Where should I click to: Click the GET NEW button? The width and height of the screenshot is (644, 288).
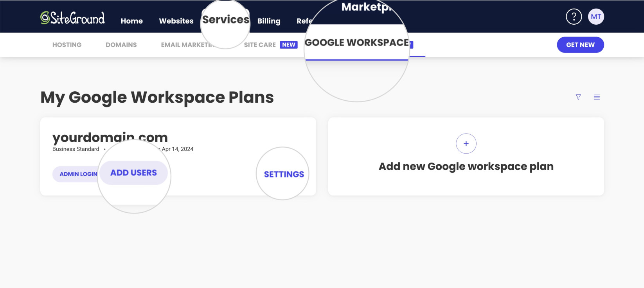tap(580, 45)
